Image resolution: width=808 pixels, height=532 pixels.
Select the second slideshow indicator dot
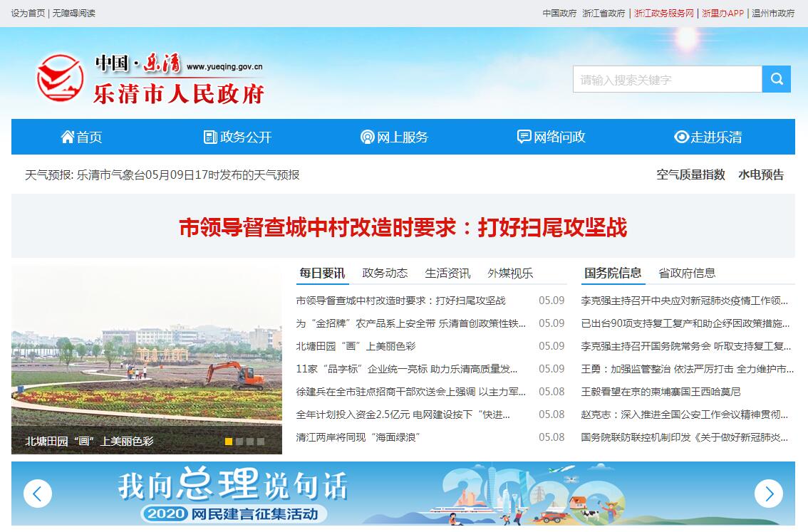click(239, 442)
